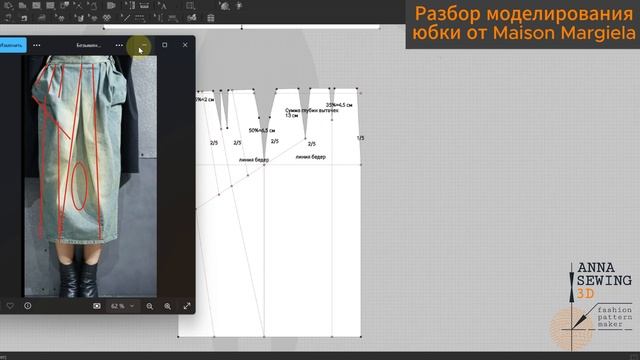Open photo in fullscreen with arrows icon
The height and width of the screenshot is (360, 640).
tap(187, 306)
